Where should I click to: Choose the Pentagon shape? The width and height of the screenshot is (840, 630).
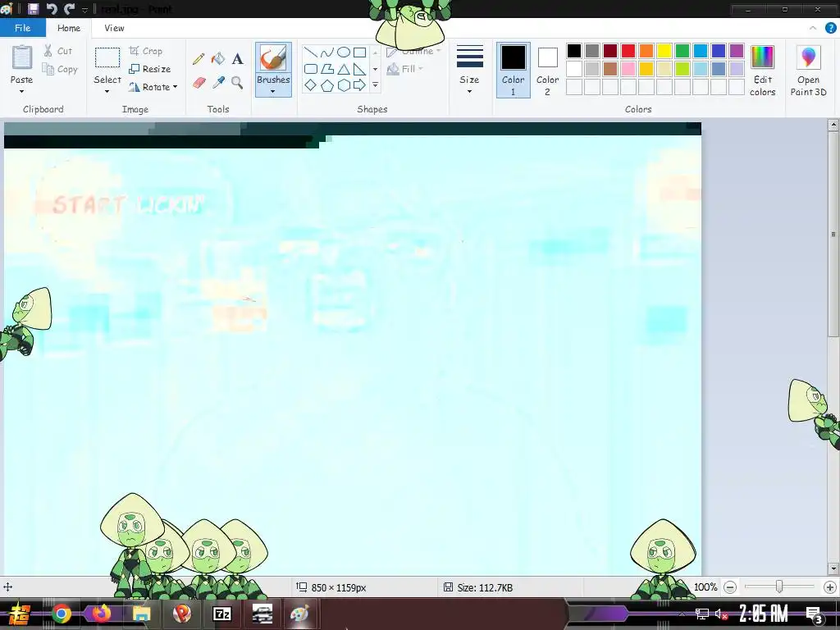(x=326, y=84)
